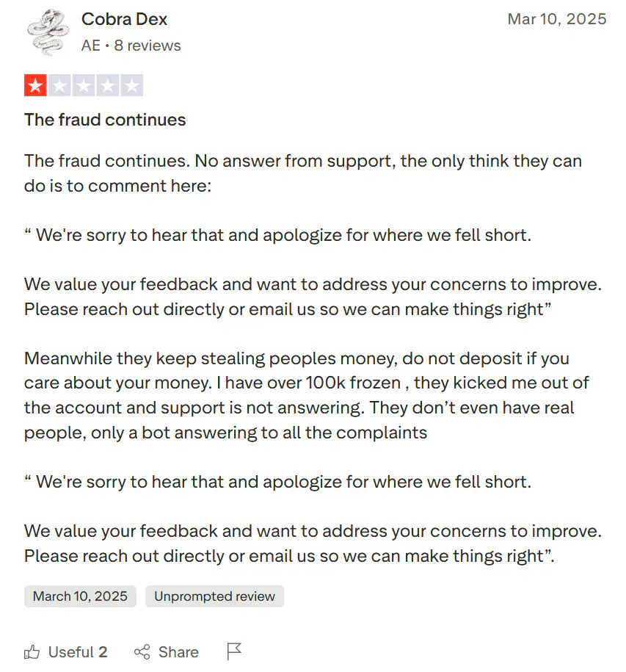Click the third grey star

(84, 85)
